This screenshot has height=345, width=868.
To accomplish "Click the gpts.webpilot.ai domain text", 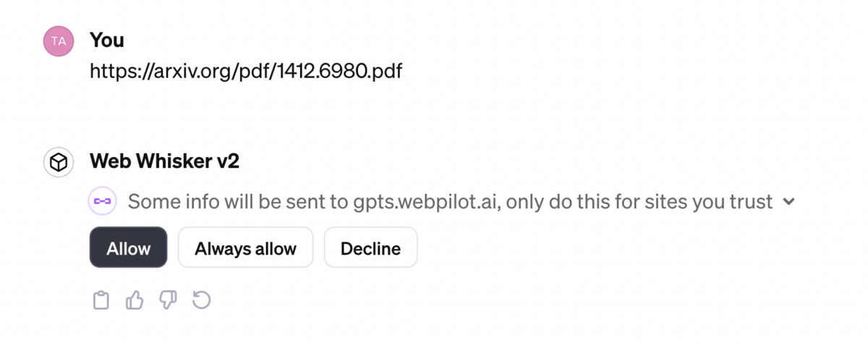I will point(425,202).
